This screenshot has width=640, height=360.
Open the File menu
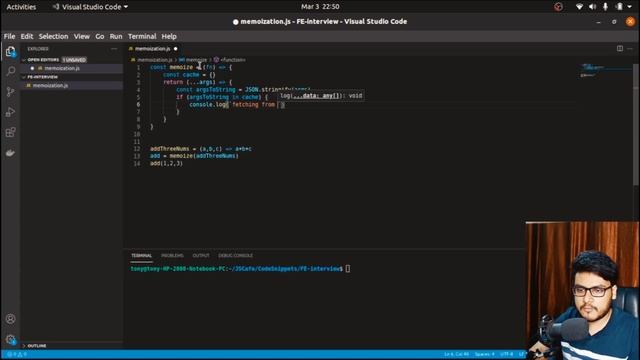point(9,36)
